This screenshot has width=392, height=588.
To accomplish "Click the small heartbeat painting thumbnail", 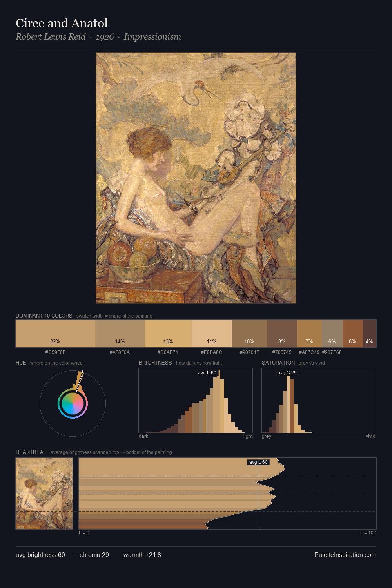I will pos(44,494).
